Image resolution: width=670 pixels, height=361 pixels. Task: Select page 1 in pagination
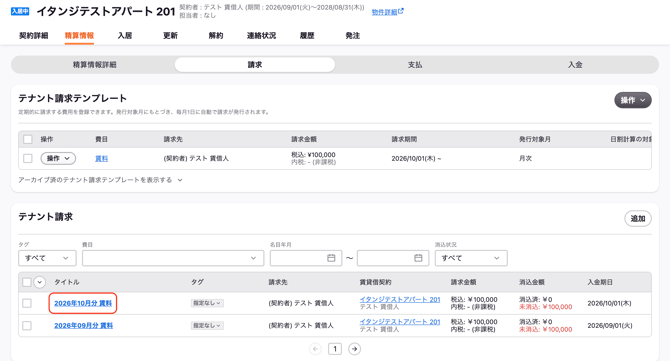[x=335, y=349]
